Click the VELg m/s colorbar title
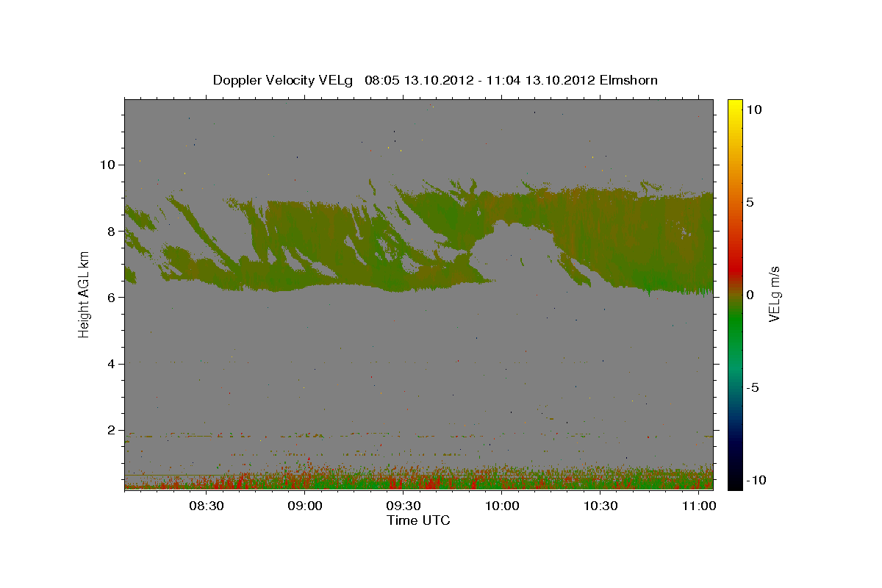882x588 pixels. point(775,295)
